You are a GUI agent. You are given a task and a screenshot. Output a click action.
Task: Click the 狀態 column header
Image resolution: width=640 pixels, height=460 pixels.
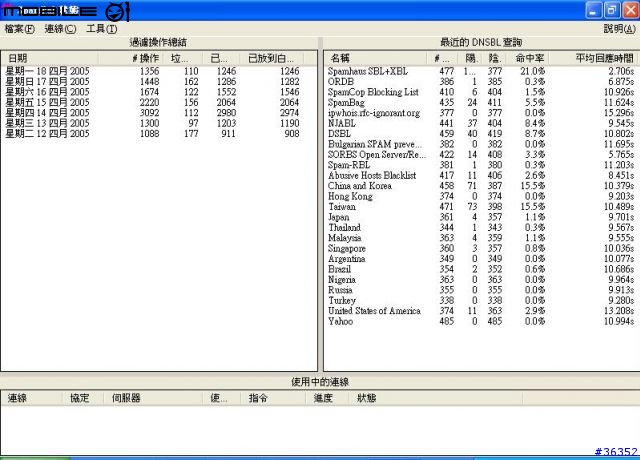point(436,398)
